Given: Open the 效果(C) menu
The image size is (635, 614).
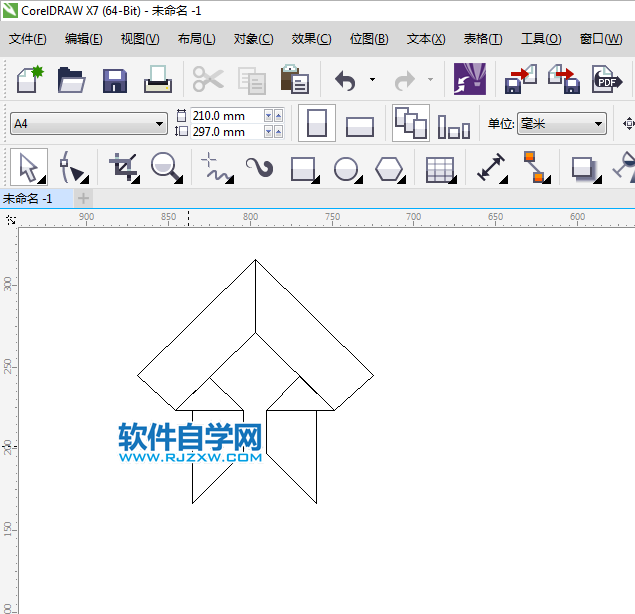Looking at the screenshot, I should coord(311,39).
